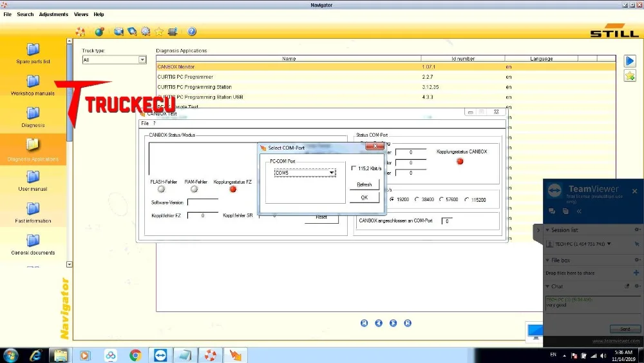The image size is (644, 363).
Task: Go to the next page navigation button
Action: (x=393, y=323)
